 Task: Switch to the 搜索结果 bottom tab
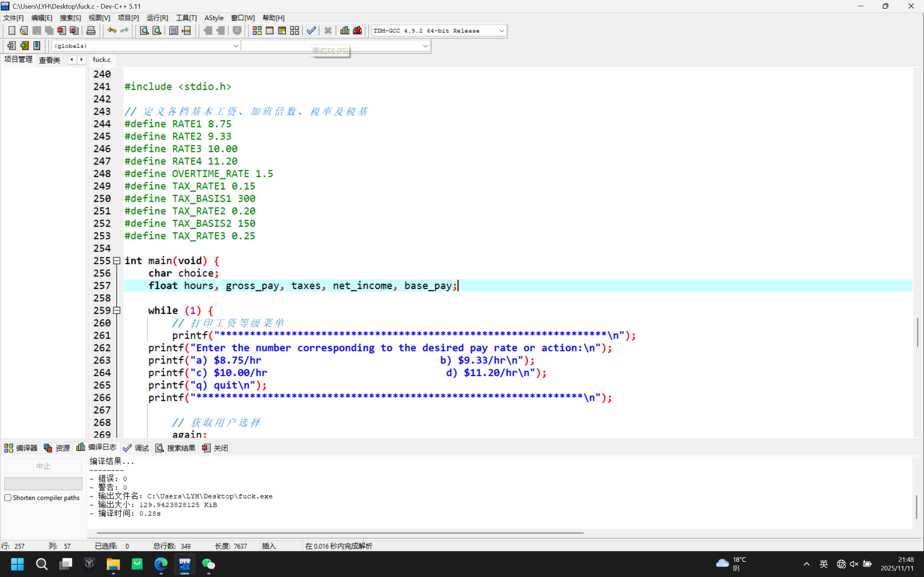176,448
